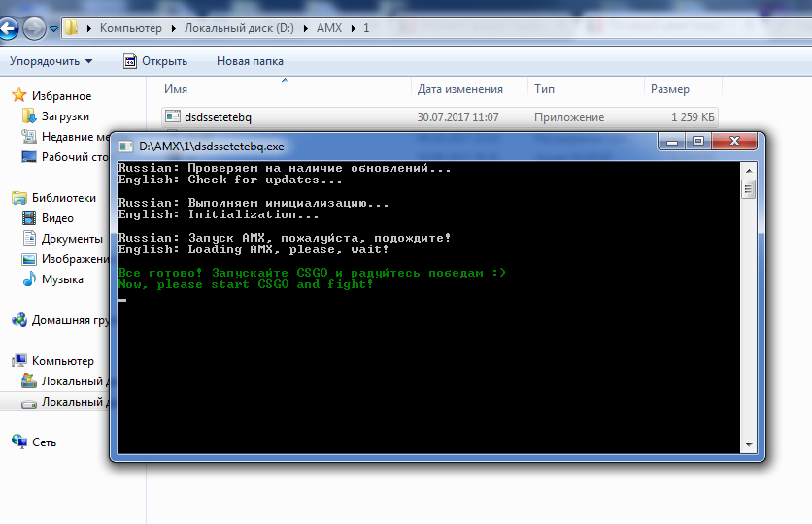This screenshot has height=524, width=812.
Task: Select Компьютер in navigation pane
Action: click(63, 361)
